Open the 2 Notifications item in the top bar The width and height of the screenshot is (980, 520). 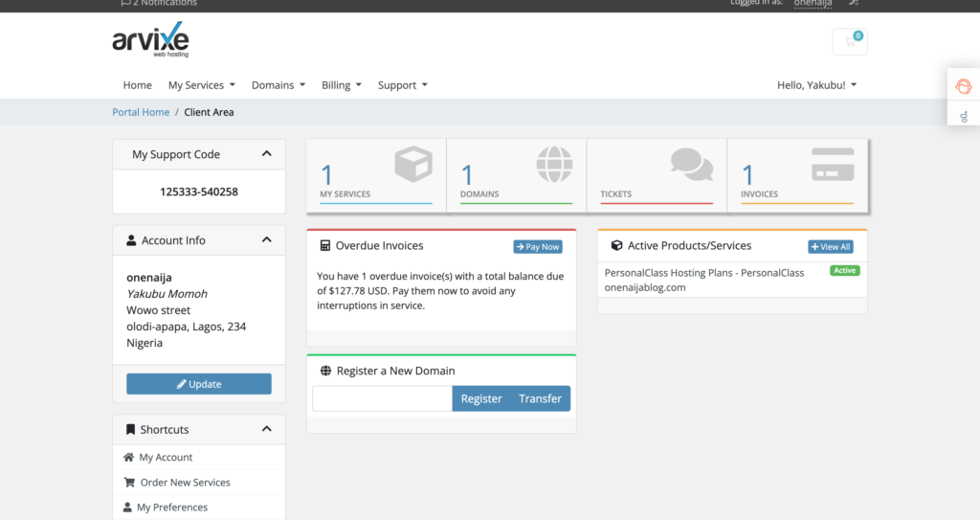pos(159,3)
